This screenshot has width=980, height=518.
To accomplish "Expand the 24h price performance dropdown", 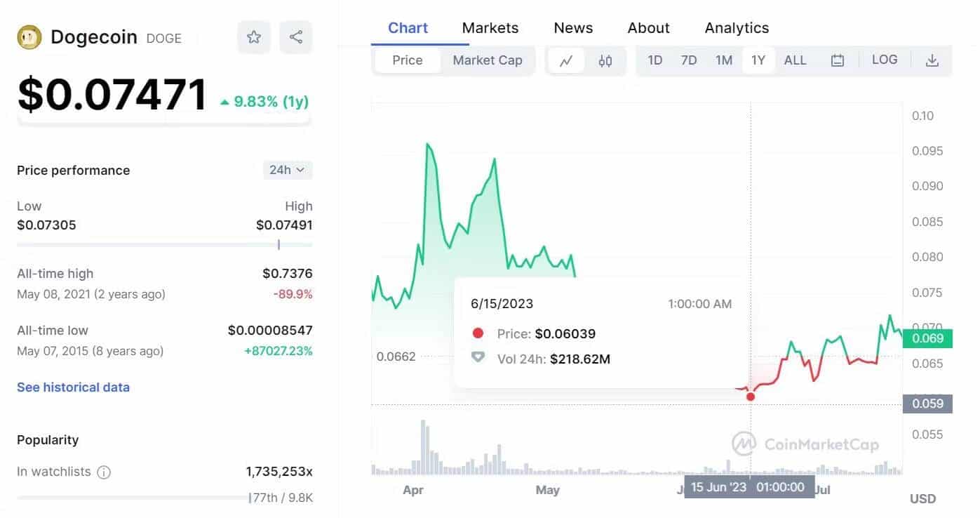I will click(x=288, y=170).
